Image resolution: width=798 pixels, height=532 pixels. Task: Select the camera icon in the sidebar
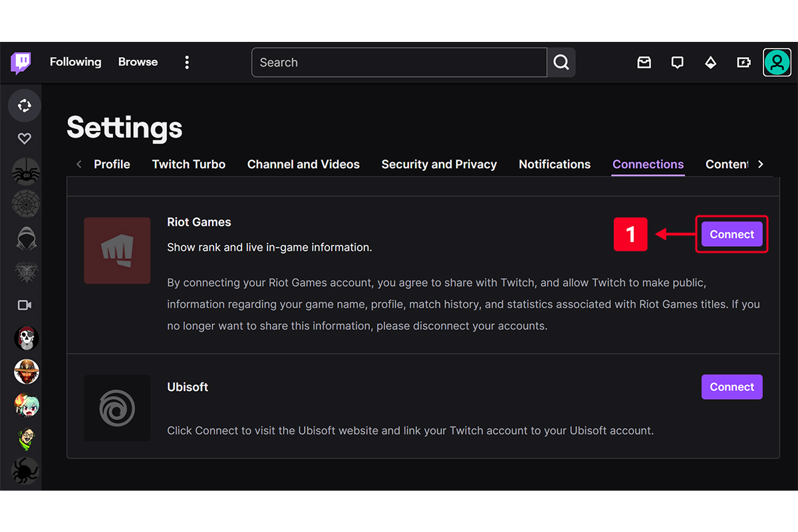(x=24, y=305)
